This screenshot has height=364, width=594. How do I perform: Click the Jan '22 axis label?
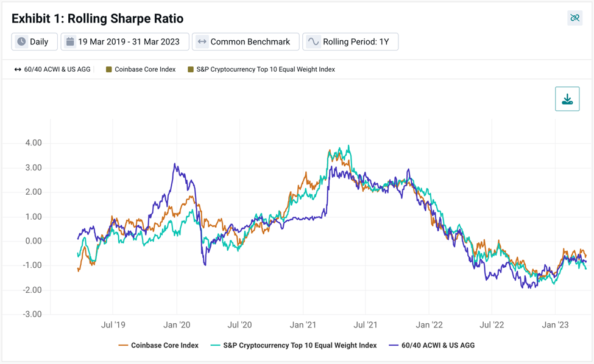point(429,324)
